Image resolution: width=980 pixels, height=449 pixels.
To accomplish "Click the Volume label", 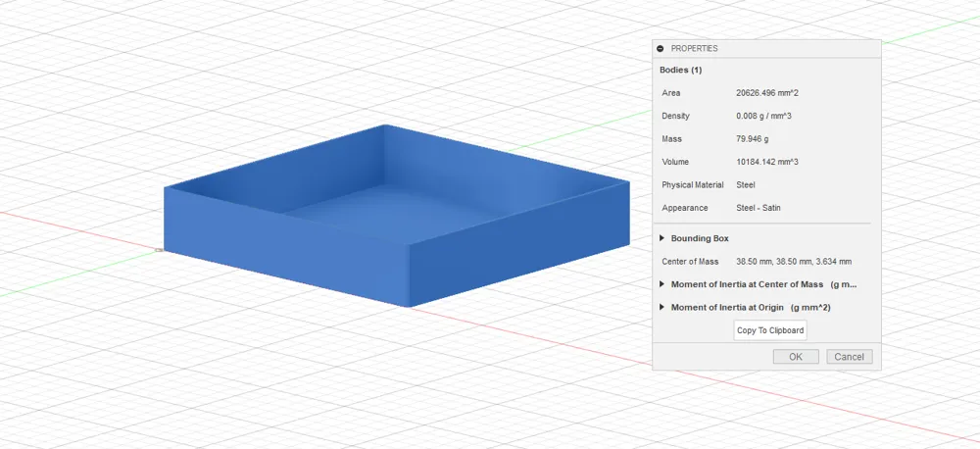I will [x=675, y=162].
